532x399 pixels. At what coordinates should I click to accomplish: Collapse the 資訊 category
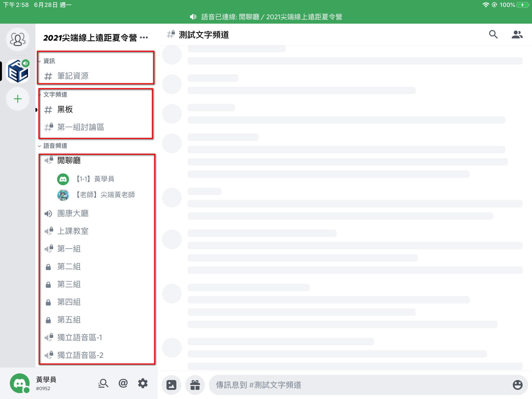point(49,61)
